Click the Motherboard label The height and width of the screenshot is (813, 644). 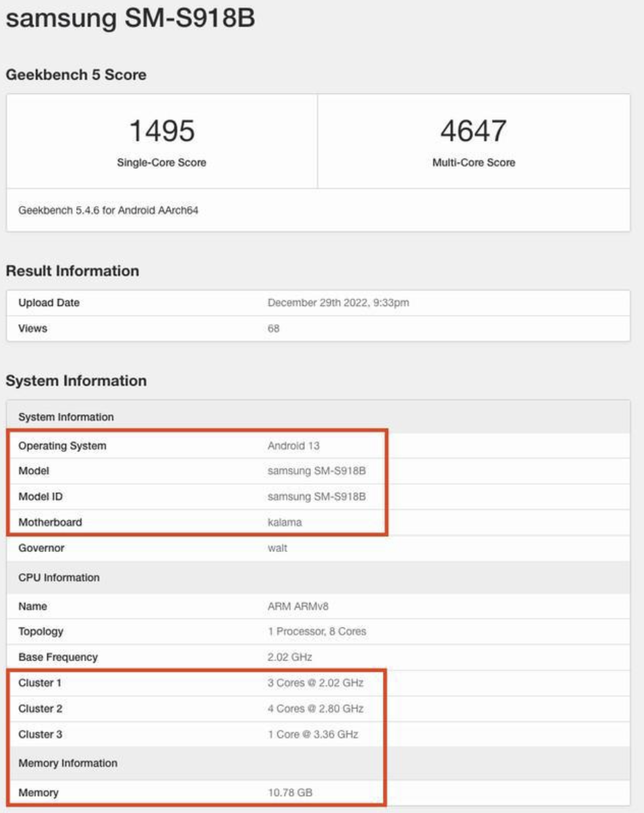click(x=50, y=522)
